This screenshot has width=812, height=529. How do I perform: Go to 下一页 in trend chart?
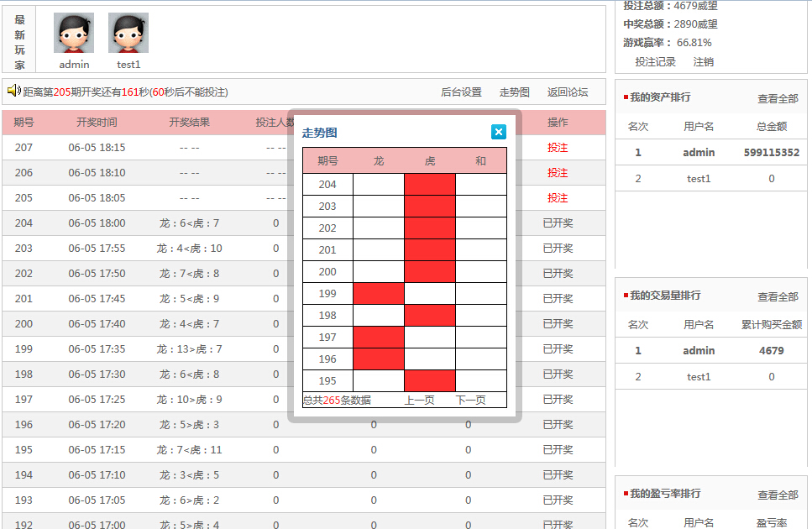pyautogui.click(x=470, y=401)
